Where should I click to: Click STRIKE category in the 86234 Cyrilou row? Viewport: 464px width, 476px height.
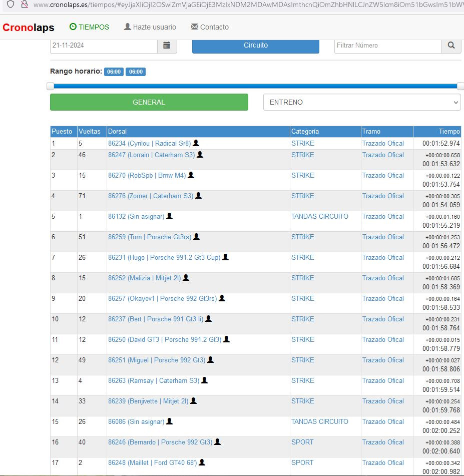tap(303, 143)
